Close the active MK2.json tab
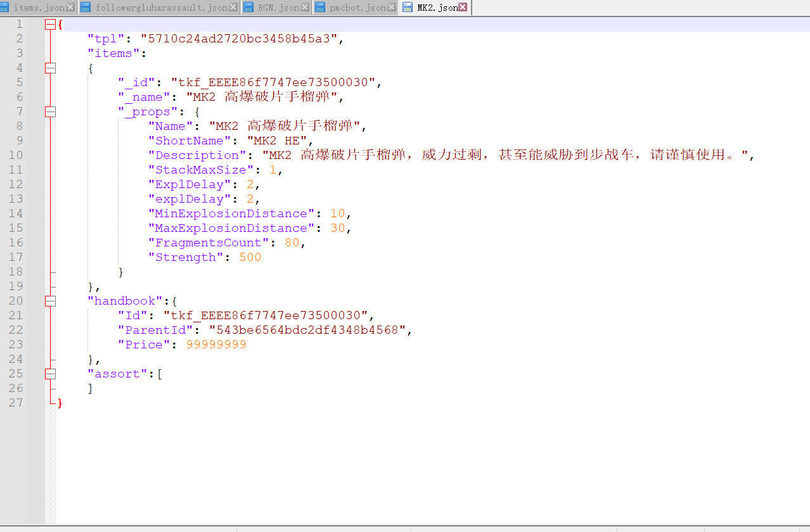 coord(463,8)
